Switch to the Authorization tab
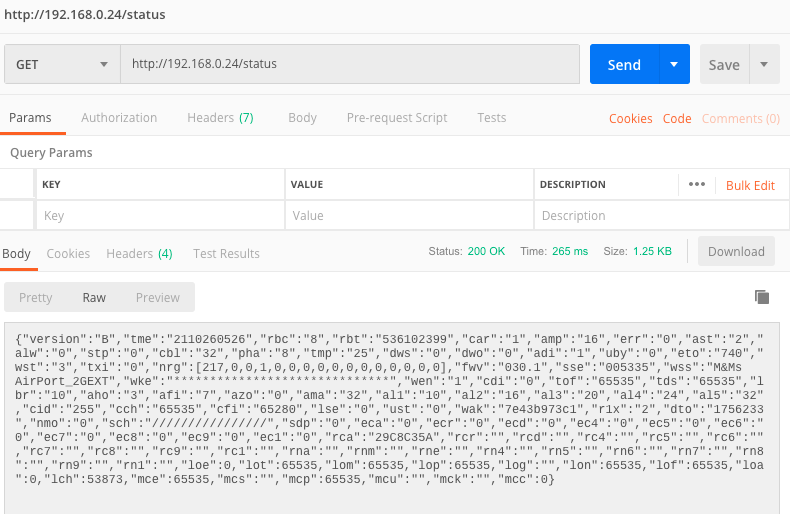The height and width of the screenshot is (514, 791). [x=119, y=118]
